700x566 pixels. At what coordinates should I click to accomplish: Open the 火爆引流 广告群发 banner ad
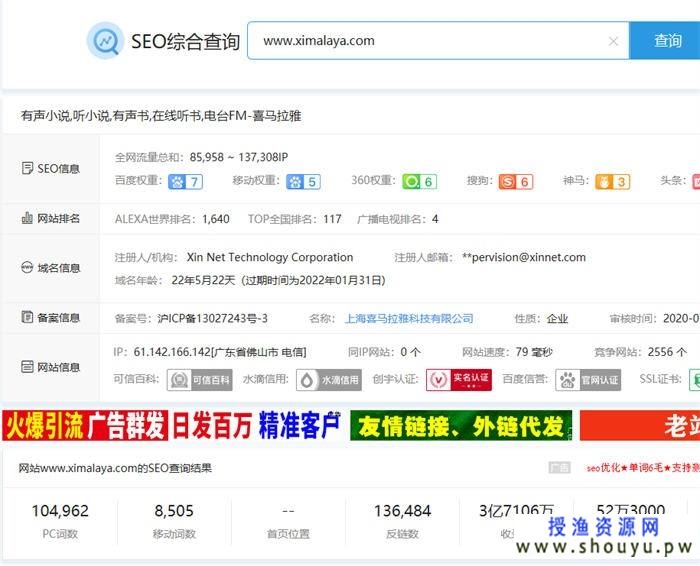tap(85, 426)
